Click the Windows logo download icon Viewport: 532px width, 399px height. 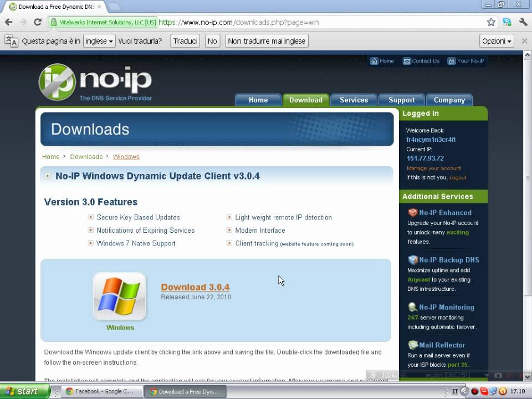tap(120, 296)
